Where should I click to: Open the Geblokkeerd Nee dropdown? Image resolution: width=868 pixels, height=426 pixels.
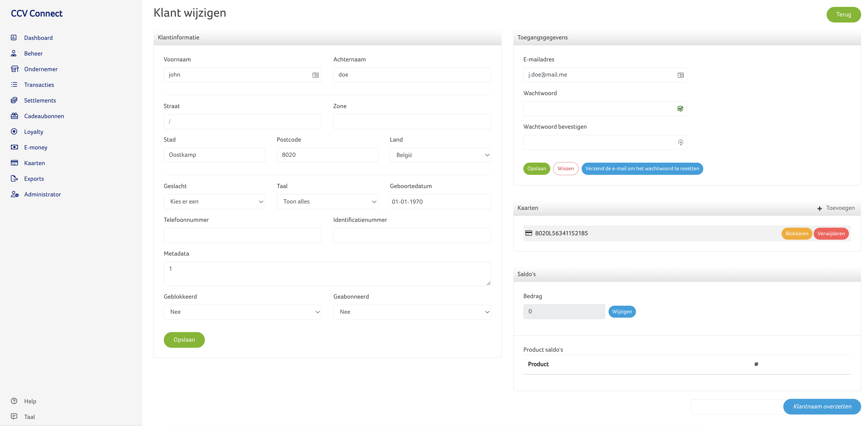click(242, 312)
